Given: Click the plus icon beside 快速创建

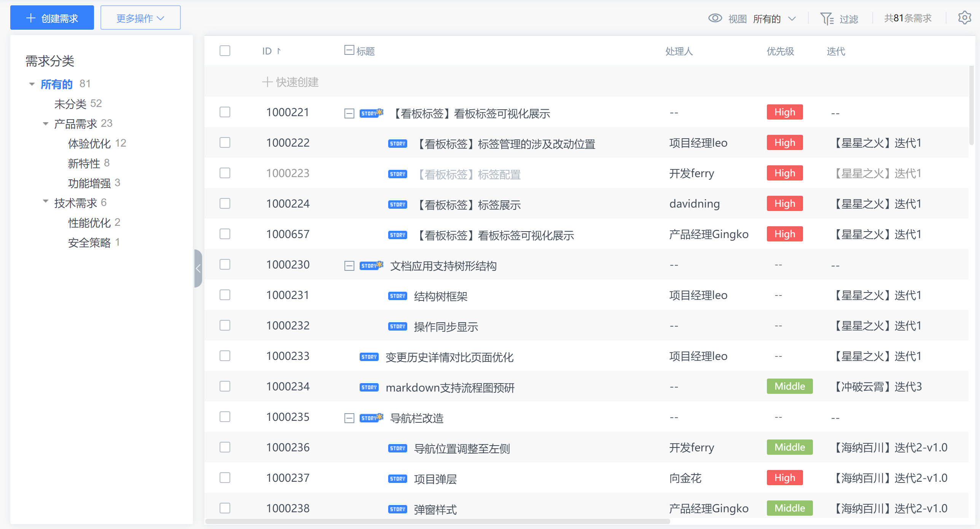Looking at the screenshot, I should click(x=267, y=82).
